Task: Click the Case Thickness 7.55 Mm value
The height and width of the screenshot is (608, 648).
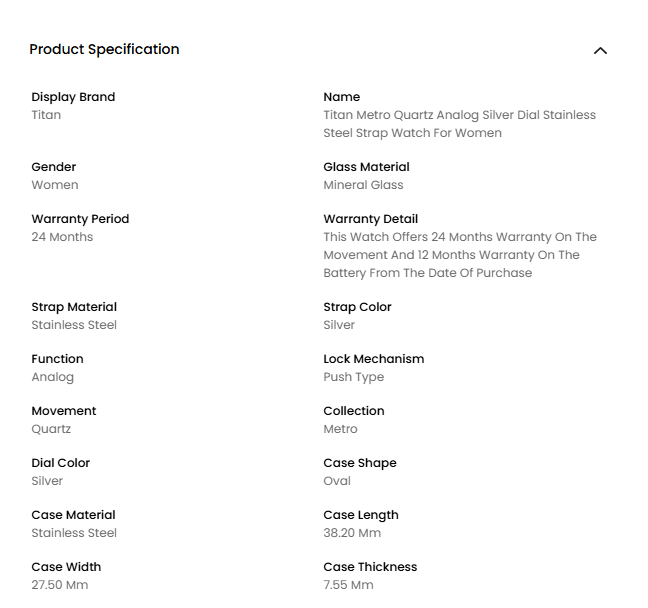Action: click(x=348, y=585)
